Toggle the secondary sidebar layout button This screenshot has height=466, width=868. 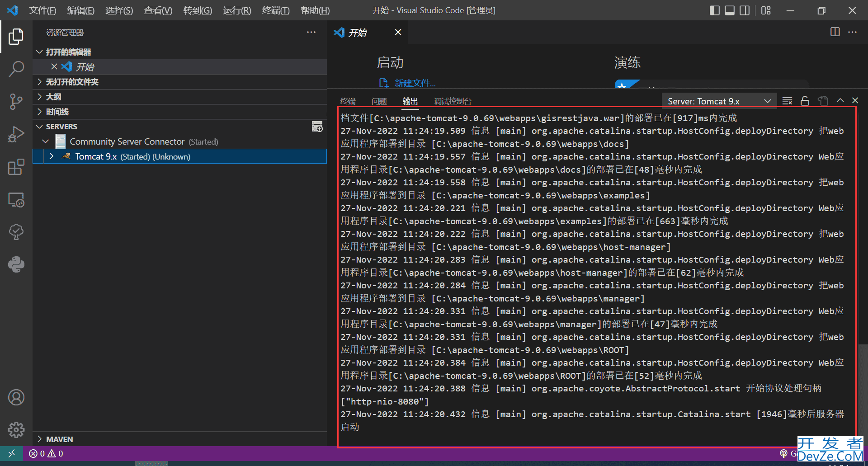745,10
